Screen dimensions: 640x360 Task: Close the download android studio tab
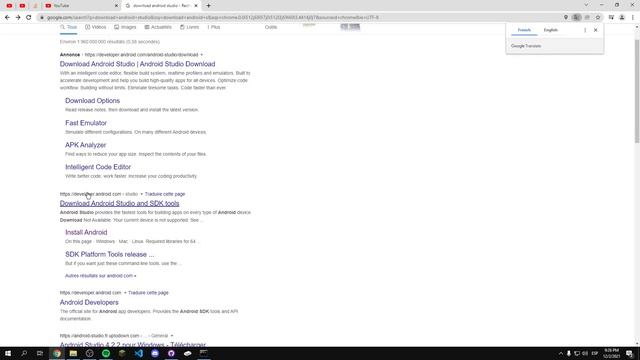click(196, 6)
